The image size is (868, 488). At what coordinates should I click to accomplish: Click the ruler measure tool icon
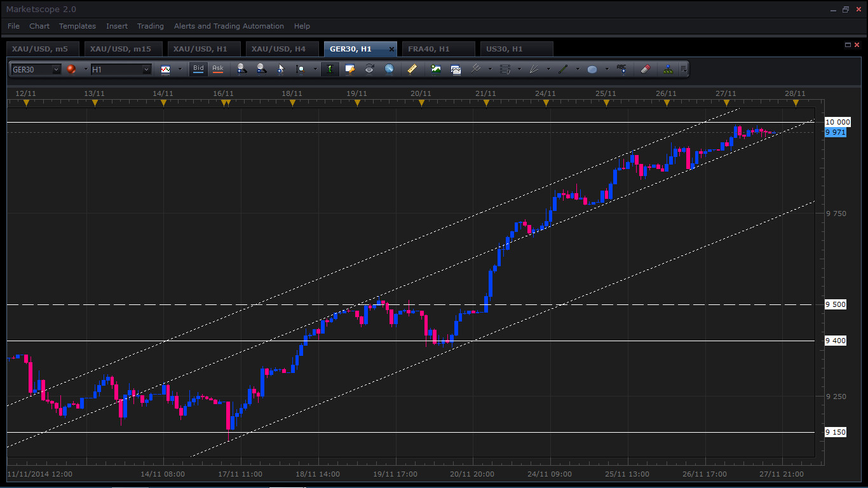click(x=412, y=69)
